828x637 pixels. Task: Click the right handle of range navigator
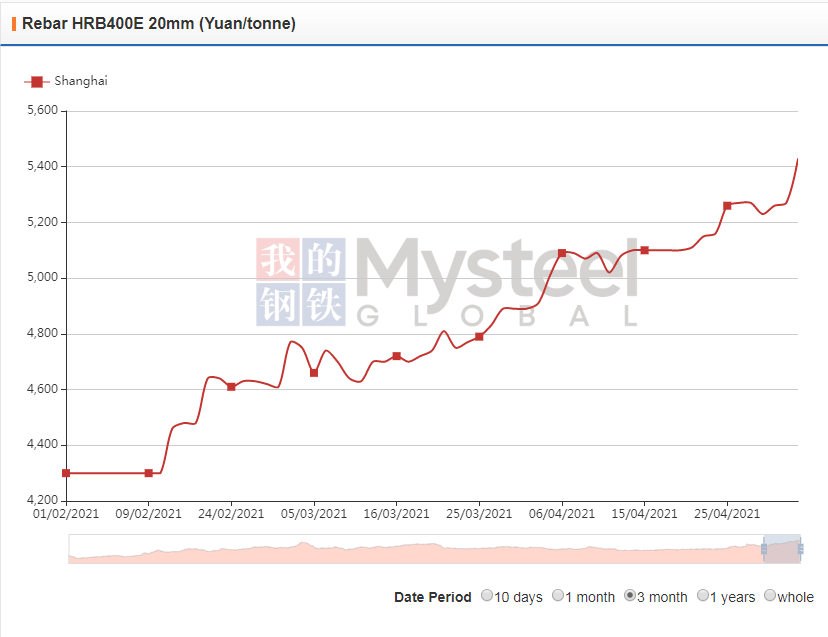(801, 548)
